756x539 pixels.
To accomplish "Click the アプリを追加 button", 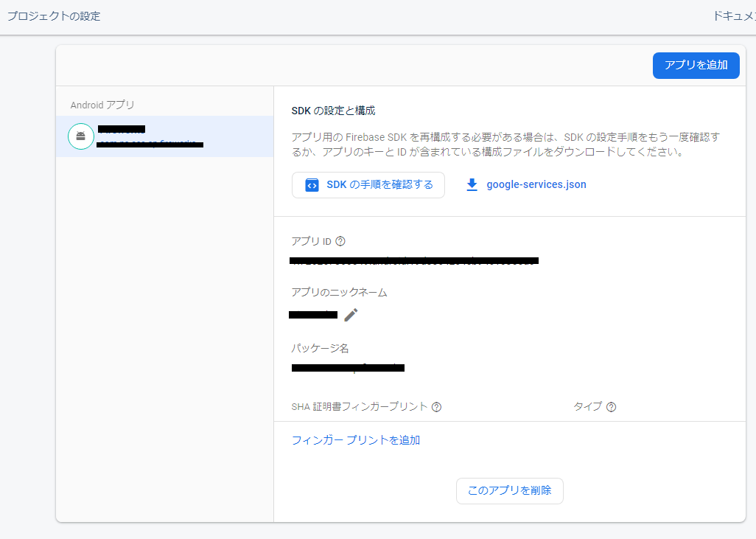I will pyautogui.click(x=696, y=65).
